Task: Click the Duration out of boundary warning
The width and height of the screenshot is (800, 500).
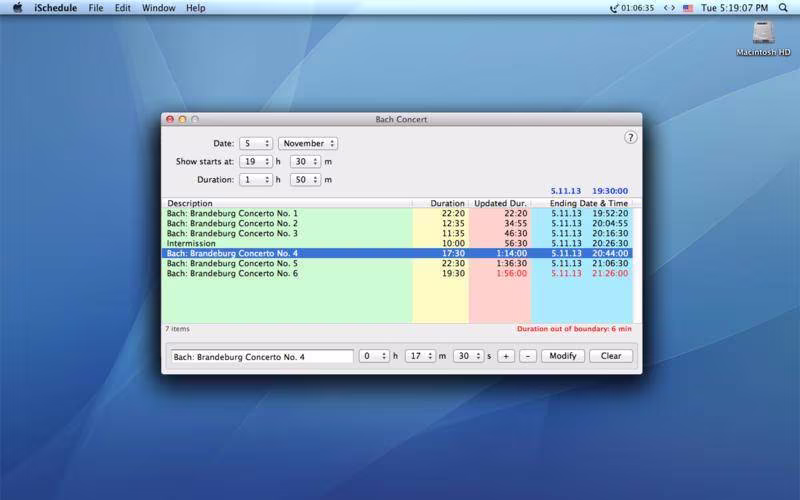Action: [574, 329]
